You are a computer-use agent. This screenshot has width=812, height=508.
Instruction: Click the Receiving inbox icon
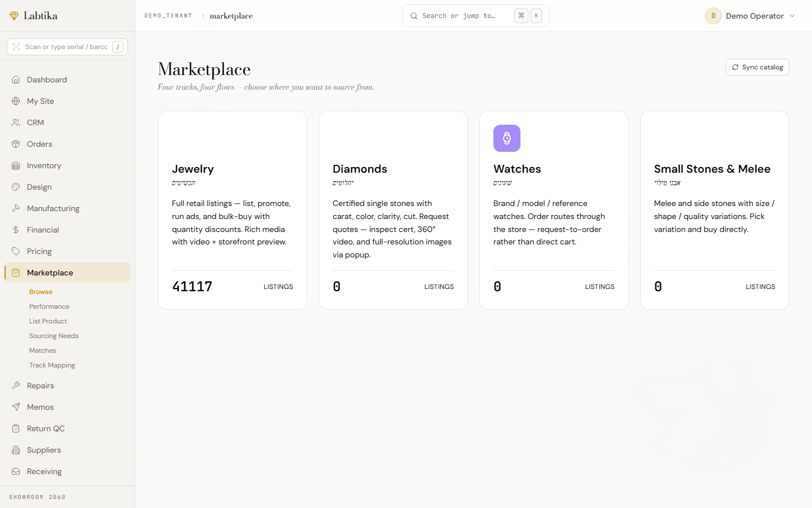[x=16, y=471]
